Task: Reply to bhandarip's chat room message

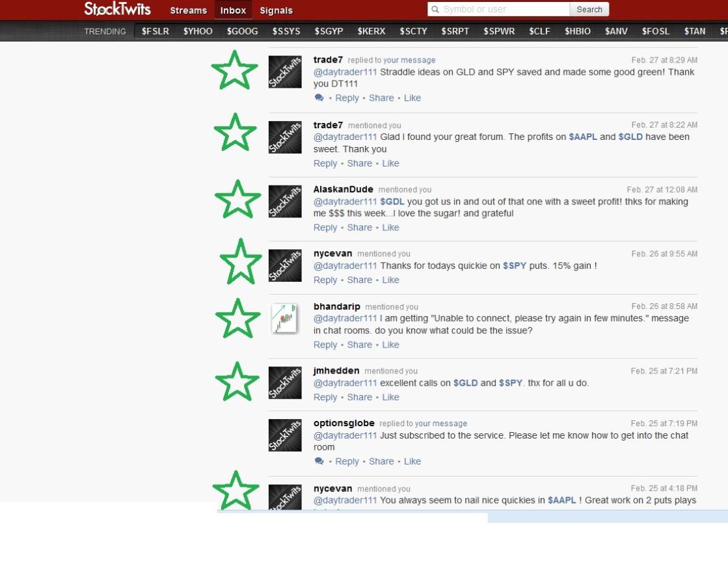Action: click(325, 346)
